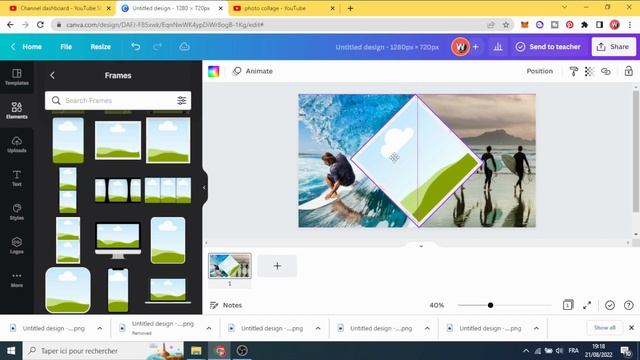Go back from the Frames panel

(52, 76)
